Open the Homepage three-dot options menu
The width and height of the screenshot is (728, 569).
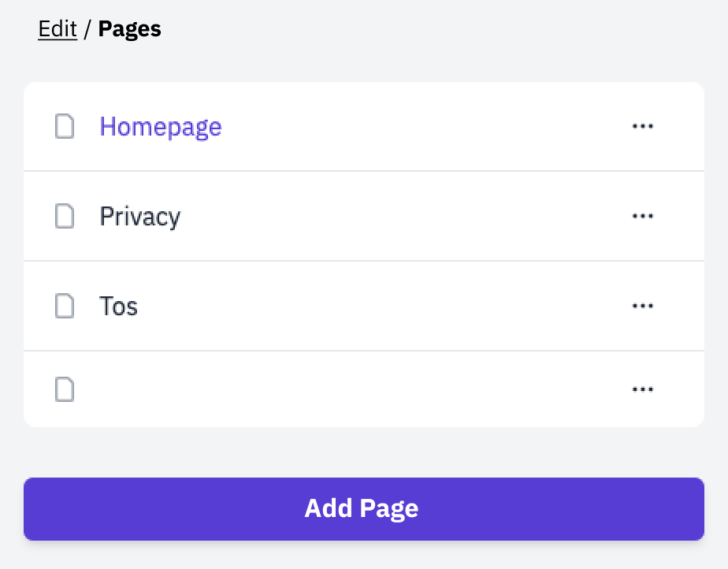pyautogui.click(x=643, y=126)
